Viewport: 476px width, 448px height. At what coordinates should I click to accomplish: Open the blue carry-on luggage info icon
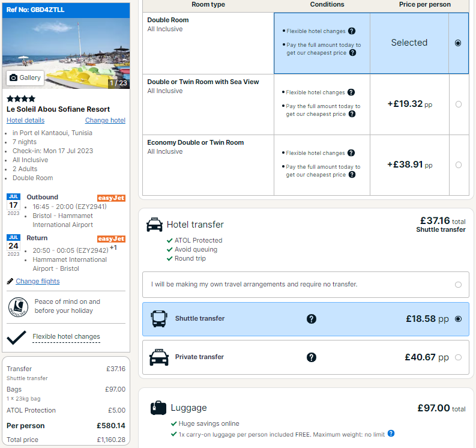tap(391, 434)
